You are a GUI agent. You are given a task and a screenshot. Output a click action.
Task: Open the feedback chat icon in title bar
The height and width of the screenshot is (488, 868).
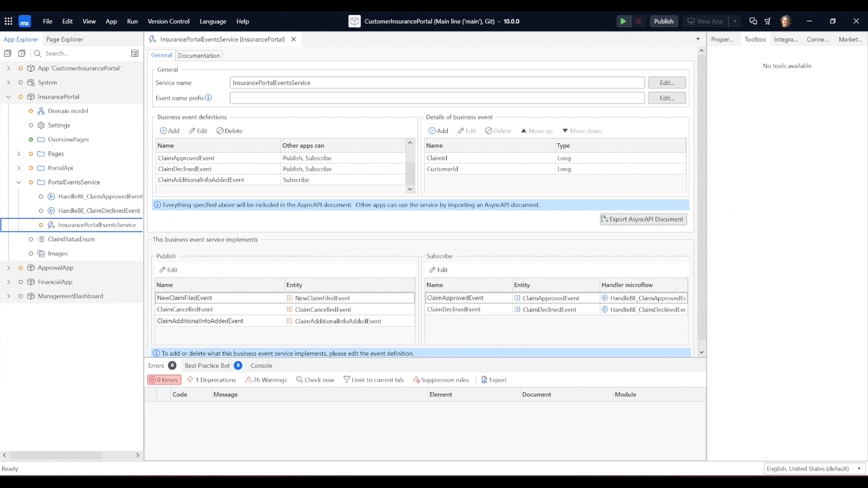tap(753, 21)
